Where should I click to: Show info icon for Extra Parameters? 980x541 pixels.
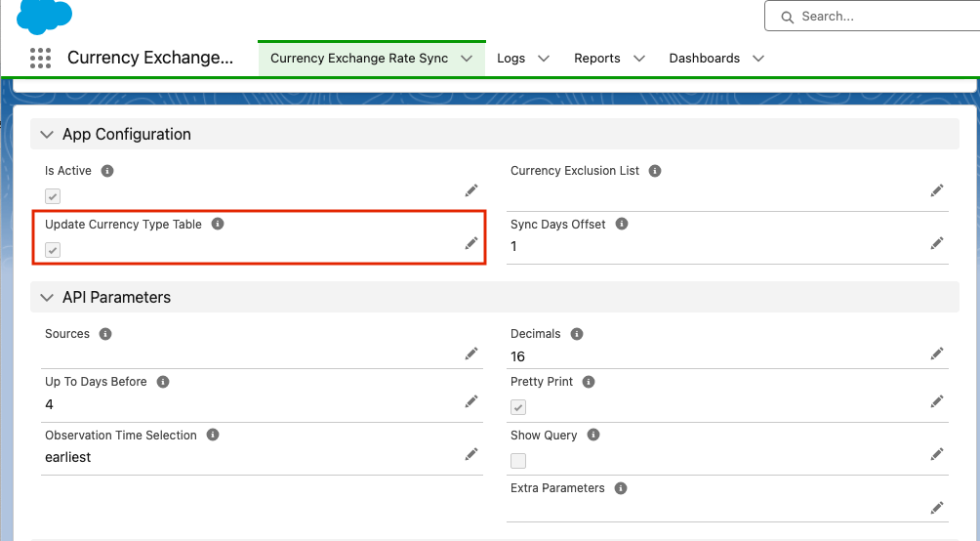point(621,488)
